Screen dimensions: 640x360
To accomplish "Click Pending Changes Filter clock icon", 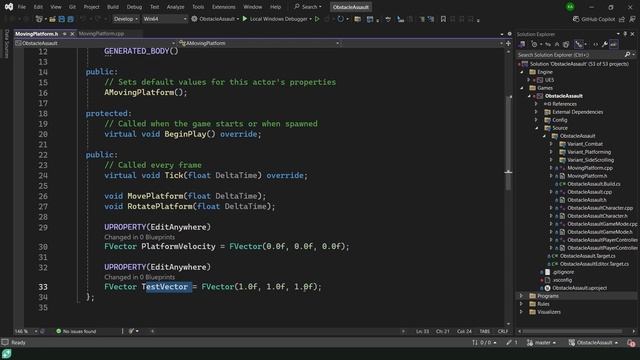I will pos(534,44).
